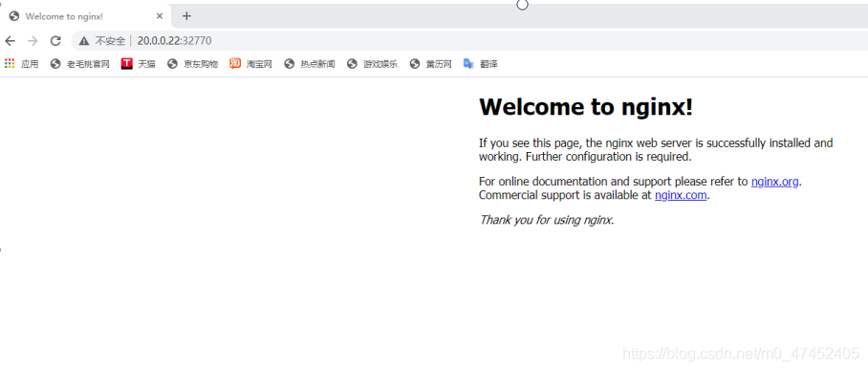Click the 不安全 security label

110,41
